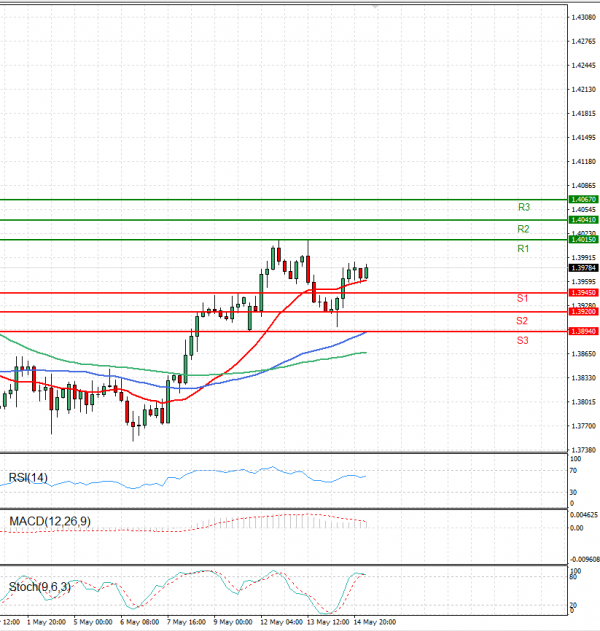Select the 1.39450 support price tag

584,293
